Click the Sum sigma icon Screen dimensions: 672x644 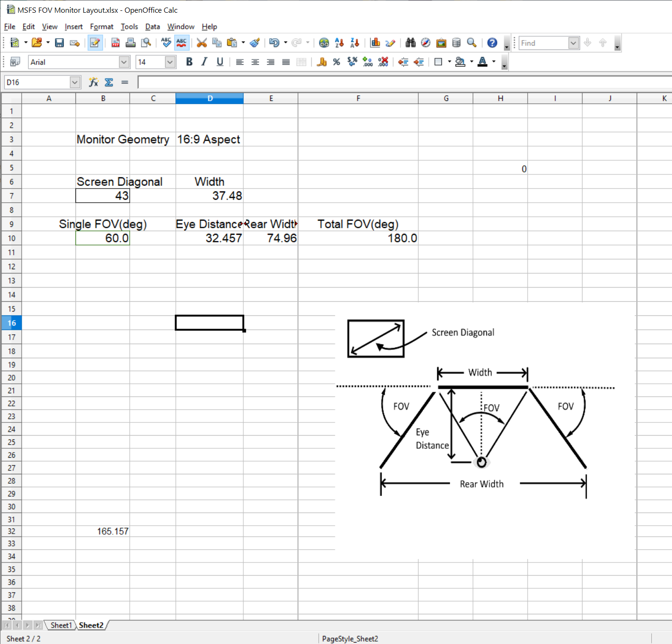pos(109,83)
